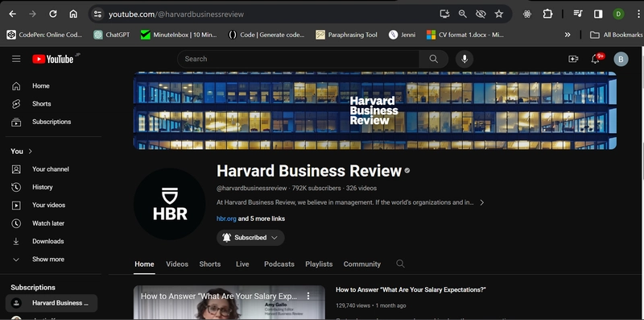
Task: Click the Create video camera icon
Action: click(x=573, y=59)
